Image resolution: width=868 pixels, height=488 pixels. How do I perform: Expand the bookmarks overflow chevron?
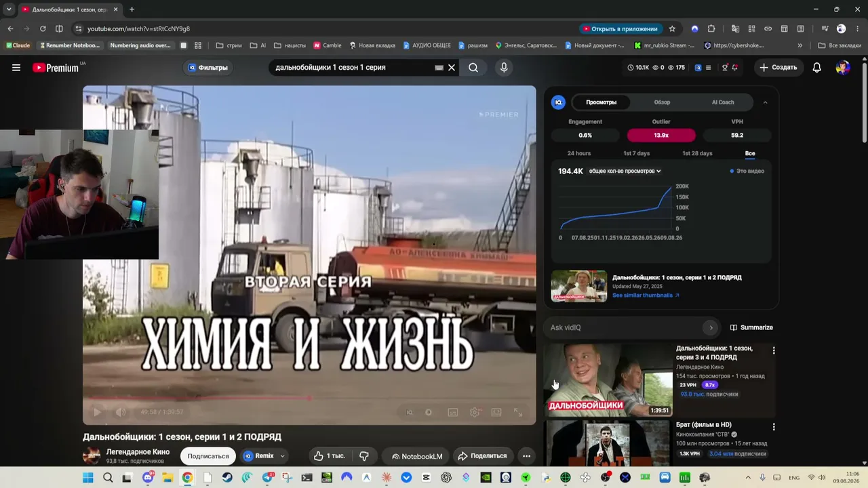tap(800, 45)
